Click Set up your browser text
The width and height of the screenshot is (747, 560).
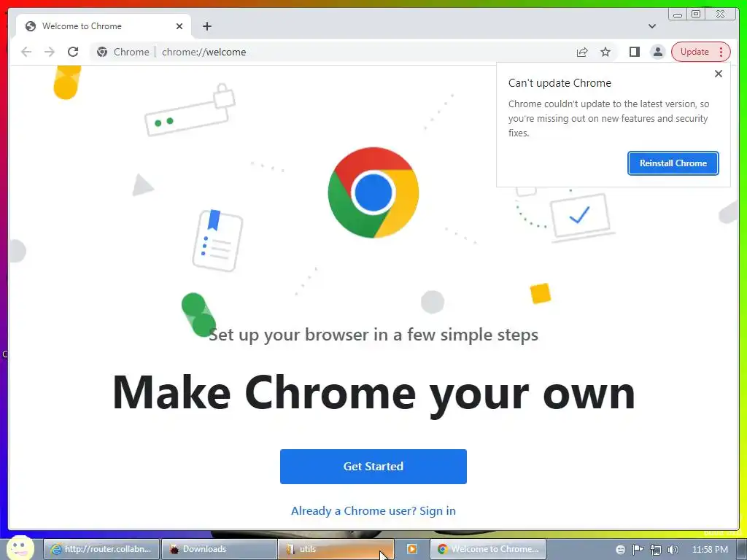click(373, 335)
